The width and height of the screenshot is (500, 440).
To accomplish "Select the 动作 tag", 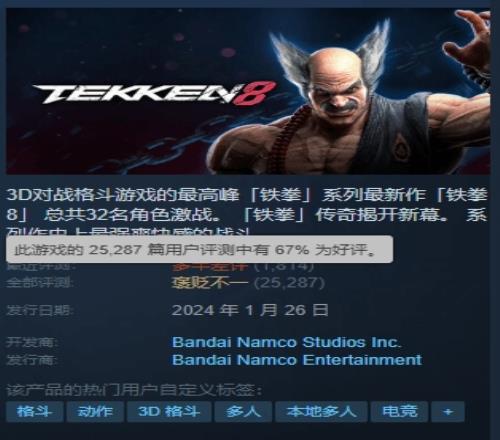I will tap(95, 411).
